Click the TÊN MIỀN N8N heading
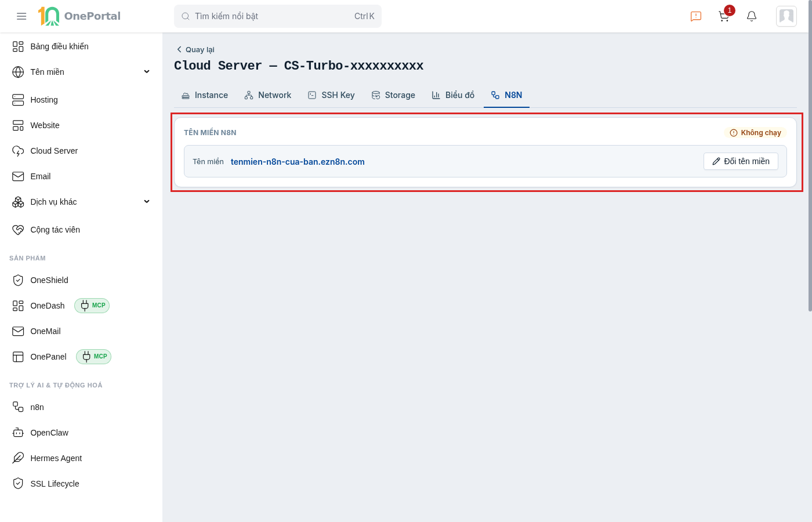 210,133
